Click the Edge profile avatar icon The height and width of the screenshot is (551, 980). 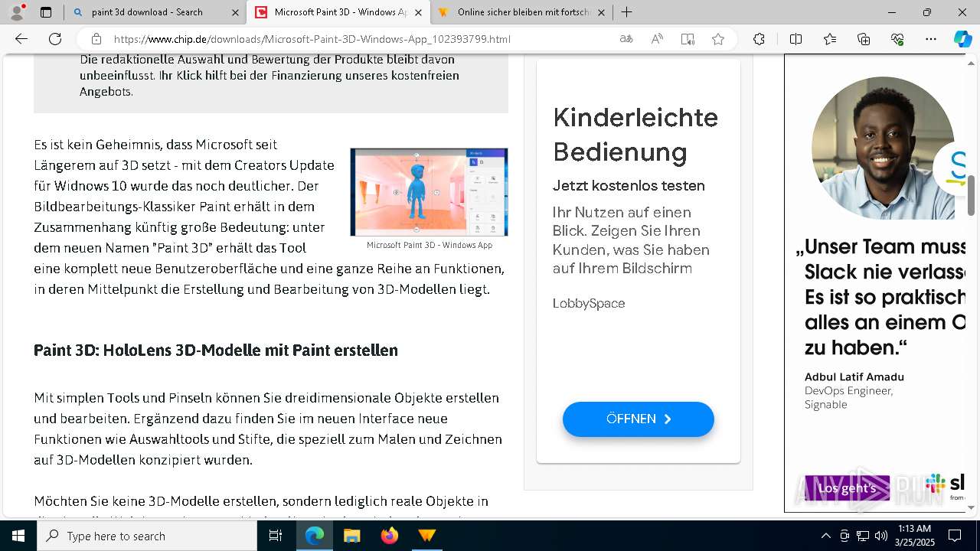click(x=17, y=12)
